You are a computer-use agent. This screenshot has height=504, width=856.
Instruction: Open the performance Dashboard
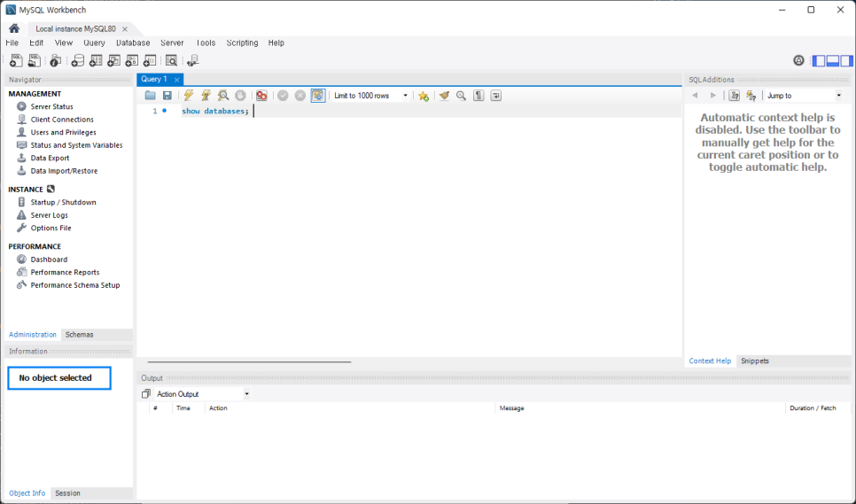[49, 260]
